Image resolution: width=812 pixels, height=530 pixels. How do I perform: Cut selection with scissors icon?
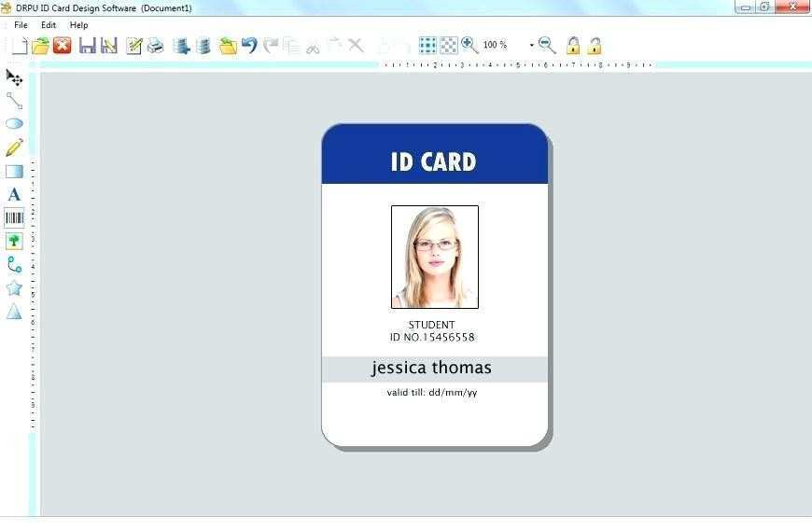tap(313, 47)
